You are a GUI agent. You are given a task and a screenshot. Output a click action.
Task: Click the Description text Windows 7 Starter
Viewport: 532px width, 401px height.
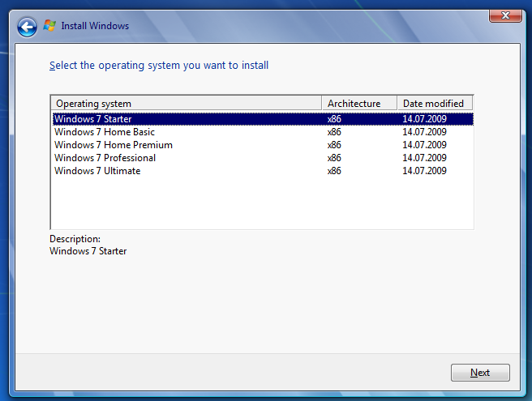(88, 251)
